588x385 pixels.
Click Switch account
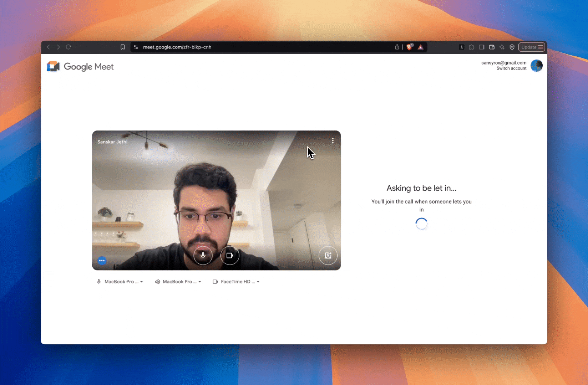point(511,68)
